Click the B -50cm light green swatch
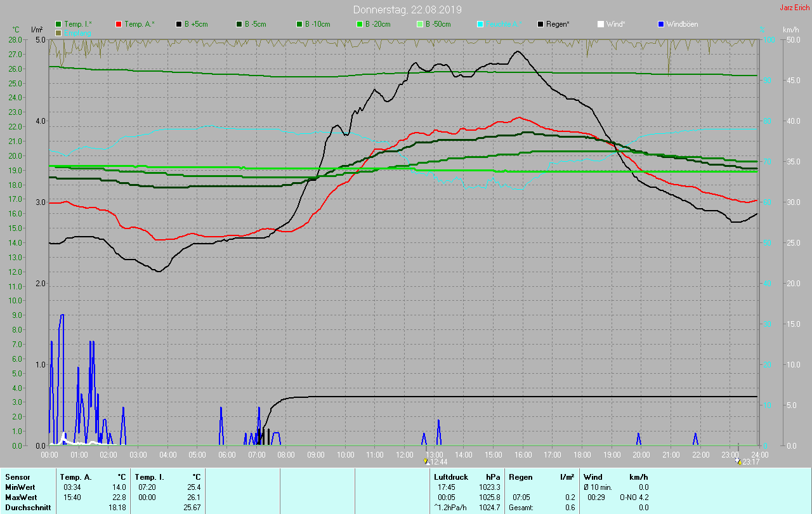 [x=419, y=24]
